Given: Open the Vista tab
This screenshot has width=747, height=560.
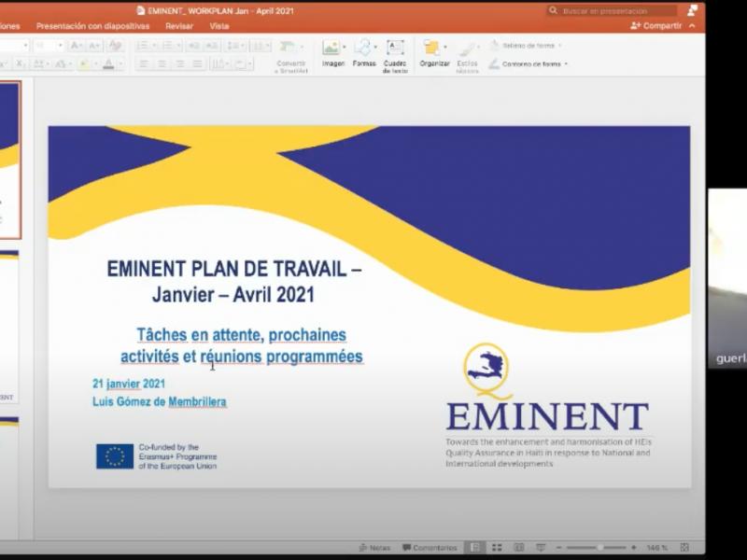Looking at the screenshot, I should [x=219, y=26].
